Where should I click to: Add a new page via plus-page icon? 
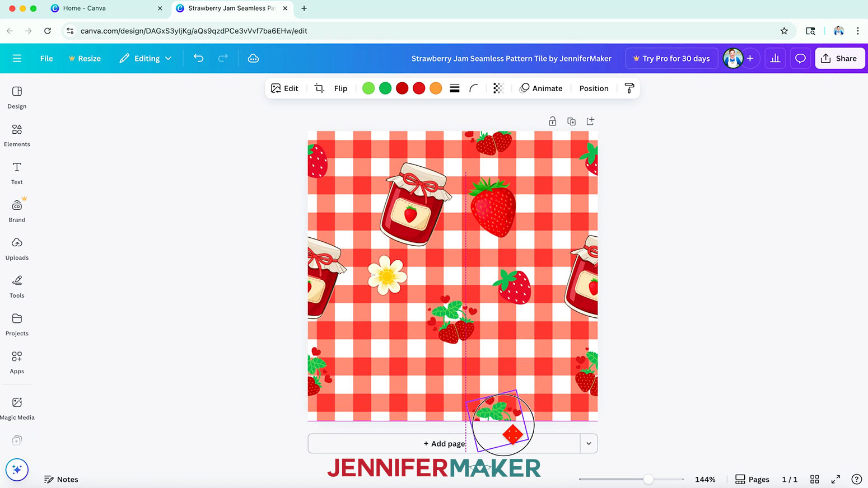(590, 121)
